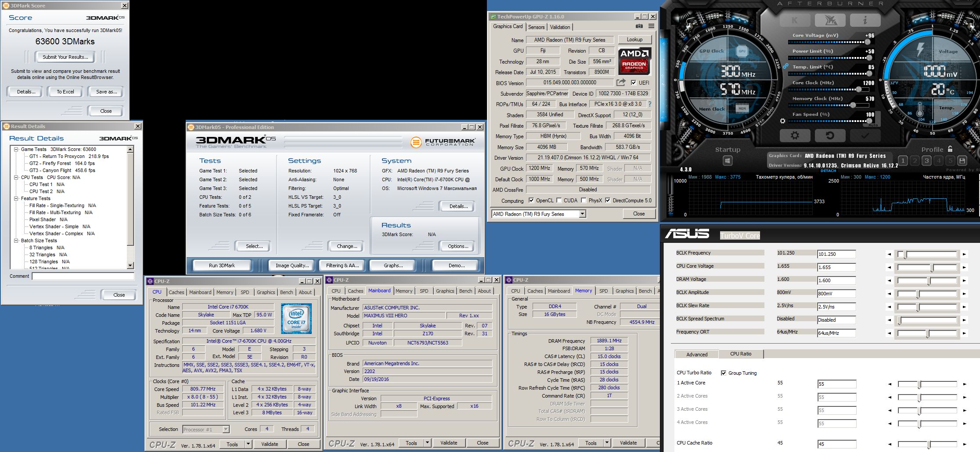The image size is (980, 452).
Task: Open Afterburner information i button
Action: (x=865, y=20)
